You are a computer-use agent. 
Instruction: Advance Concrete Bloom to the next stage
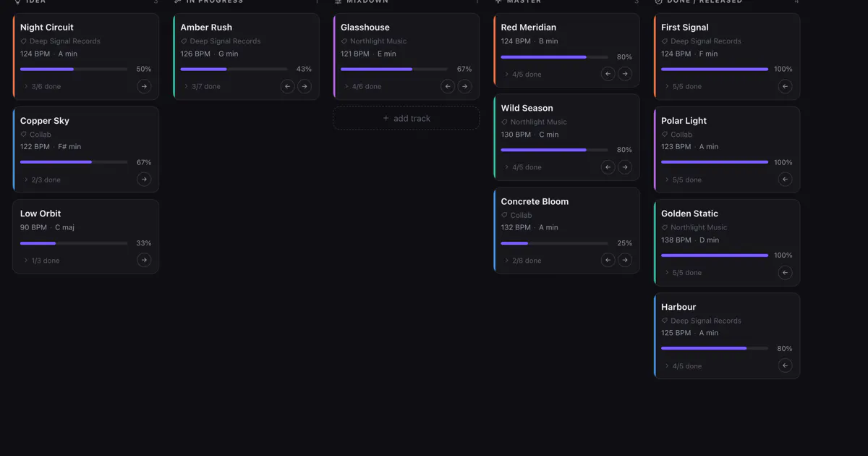click(625, 261)
